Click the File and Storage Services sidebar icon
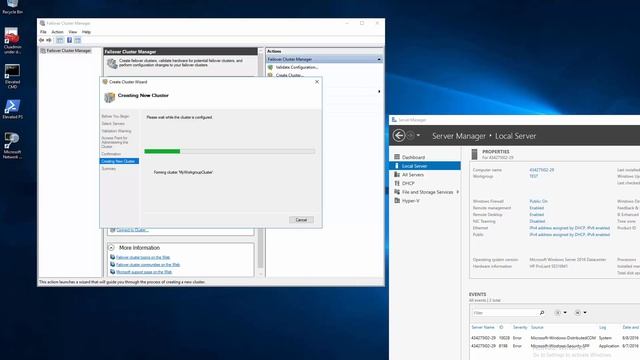This screenshot has height=360, width=640. (x=397, y=192)
